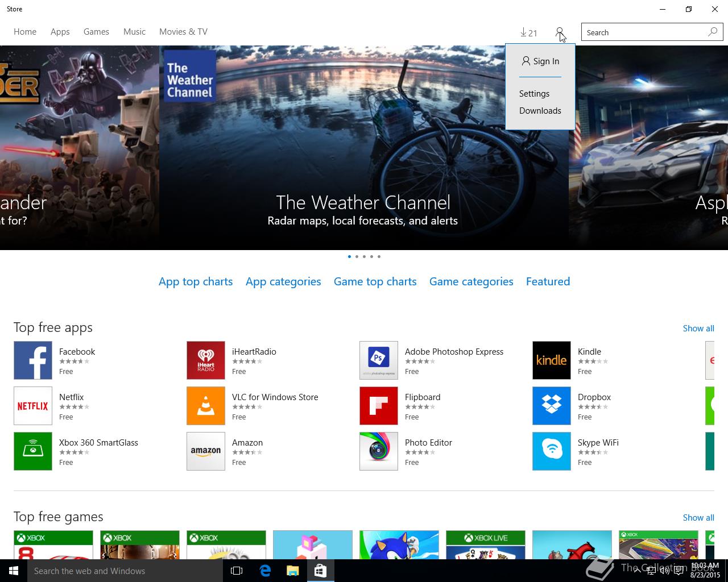Click the network icon in system tray
Viewport: 728px width, 582px height.
tap(651, 571)
